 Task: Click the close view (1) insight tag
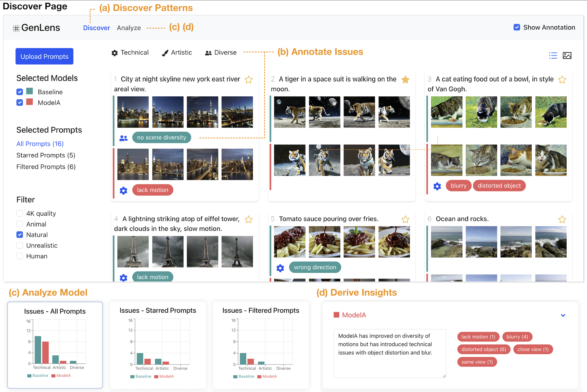tap(533, 349)
